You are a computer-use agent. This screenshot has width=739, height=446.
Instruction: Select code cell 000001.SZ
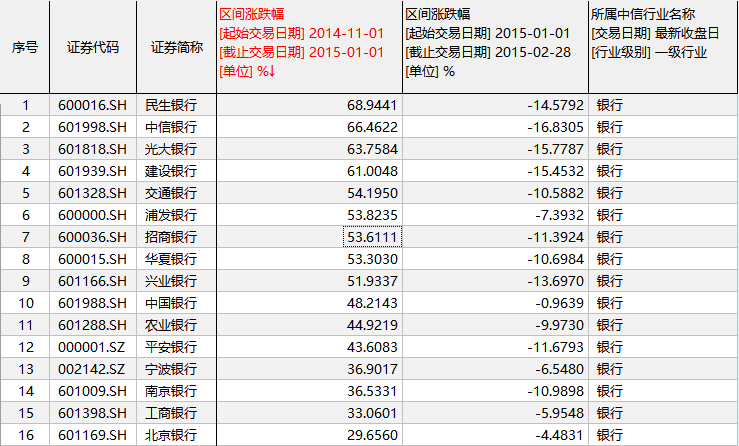tap(93, 347)
